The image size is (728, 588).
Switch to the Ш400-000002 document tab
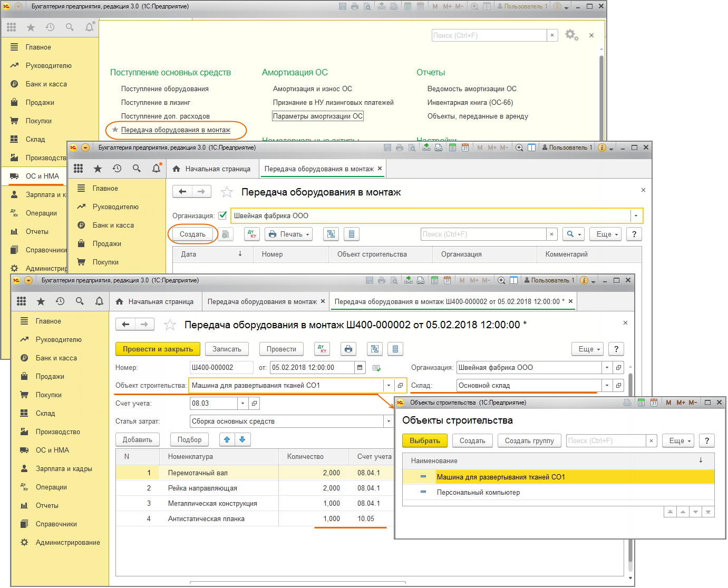[x=449, y=302]
